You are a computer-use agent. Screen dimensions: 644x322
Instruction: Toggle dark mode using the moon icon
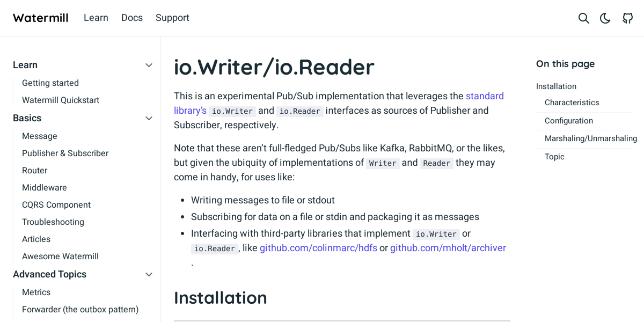pyautogui.click(x=605, y=18)
